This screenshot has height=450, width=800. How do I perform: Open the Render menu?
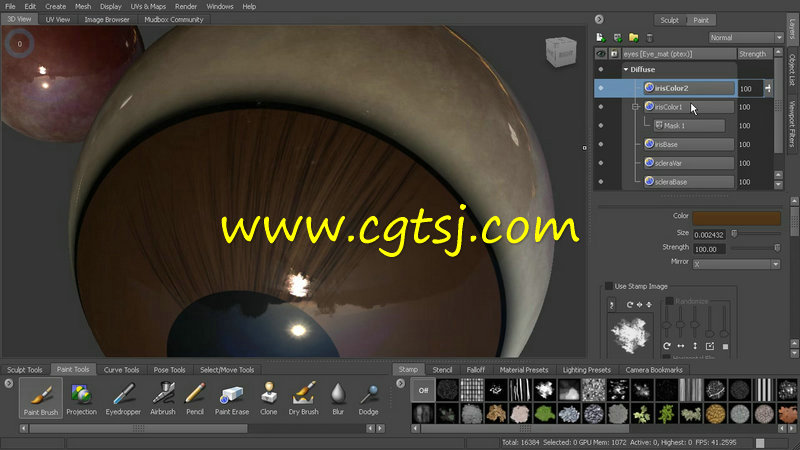186,7
